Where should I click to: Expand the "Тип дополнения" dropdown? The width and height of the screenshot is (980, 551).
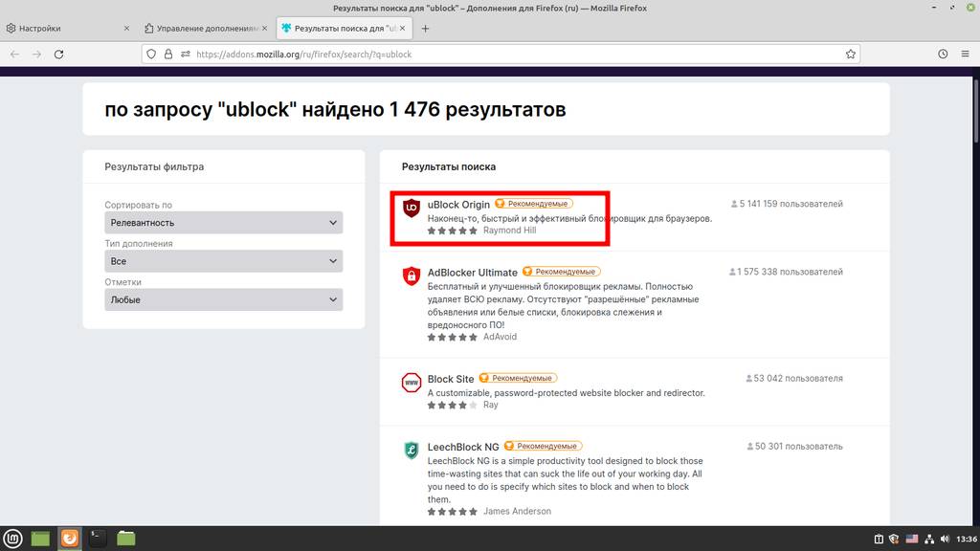point(223,261)
